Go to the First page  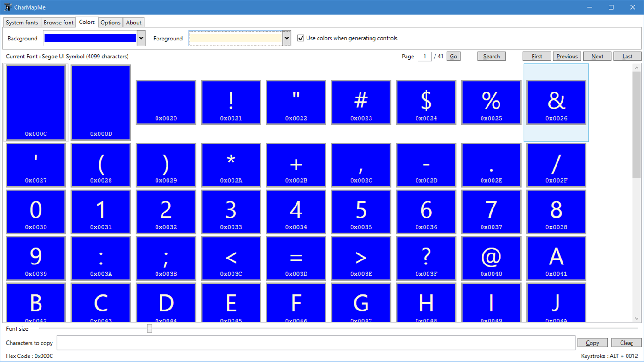[x=536, y=56]
